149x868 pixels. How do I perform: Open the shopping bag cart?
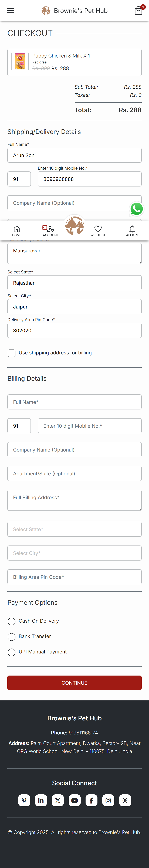138,11
